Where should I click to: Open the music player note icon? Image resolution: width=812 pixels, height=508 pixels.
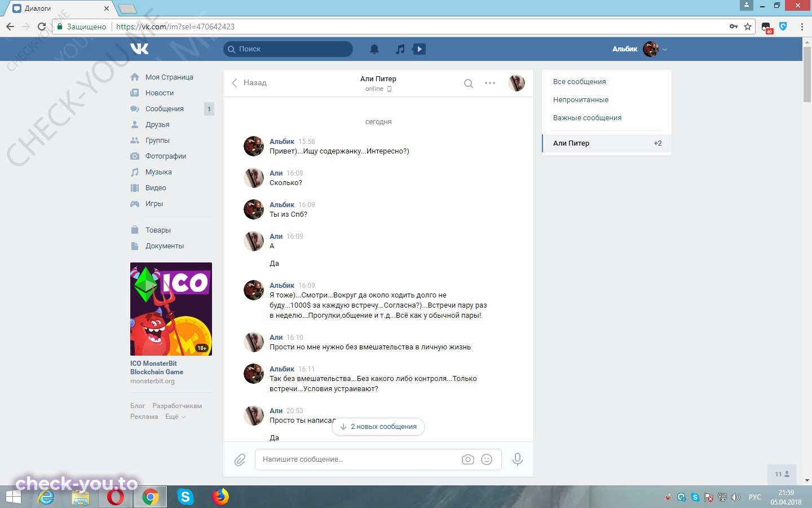(x=400, y=49)
